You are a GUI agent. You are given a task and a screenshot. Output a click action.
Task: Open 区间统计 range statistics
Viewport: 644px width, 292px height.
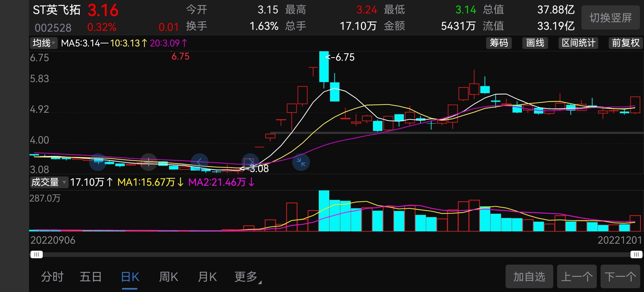click(x=578, y=43)
